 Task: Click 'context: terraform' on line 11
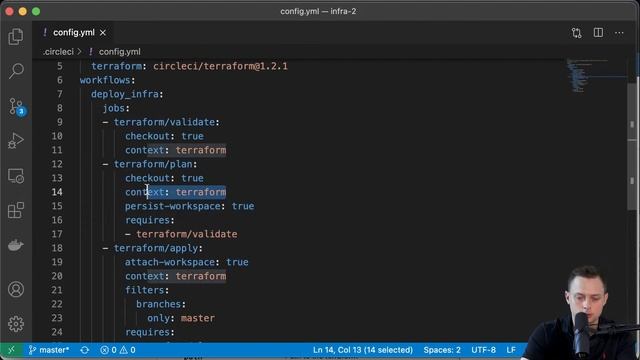point(176,150)
